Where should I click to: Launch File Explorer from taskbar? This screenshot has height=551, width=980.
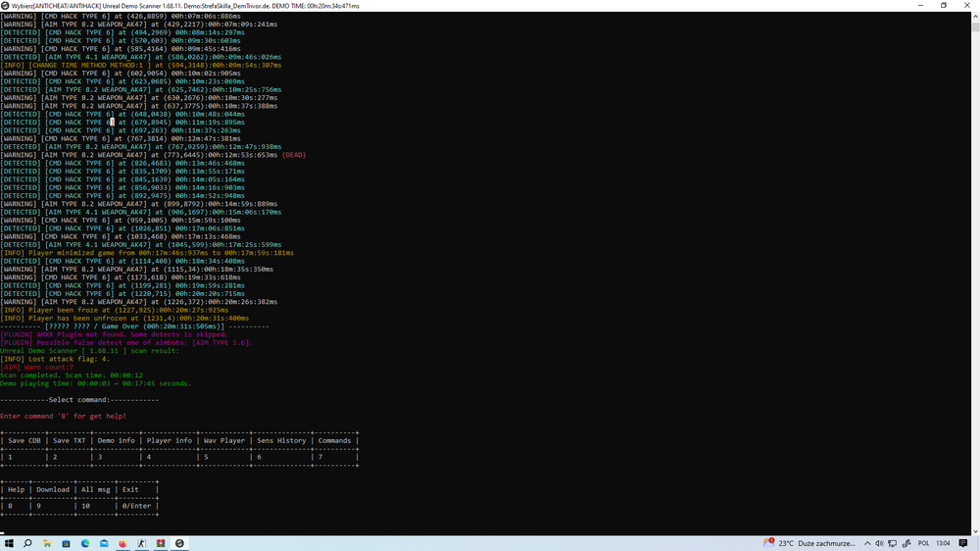tap(47, 543)
